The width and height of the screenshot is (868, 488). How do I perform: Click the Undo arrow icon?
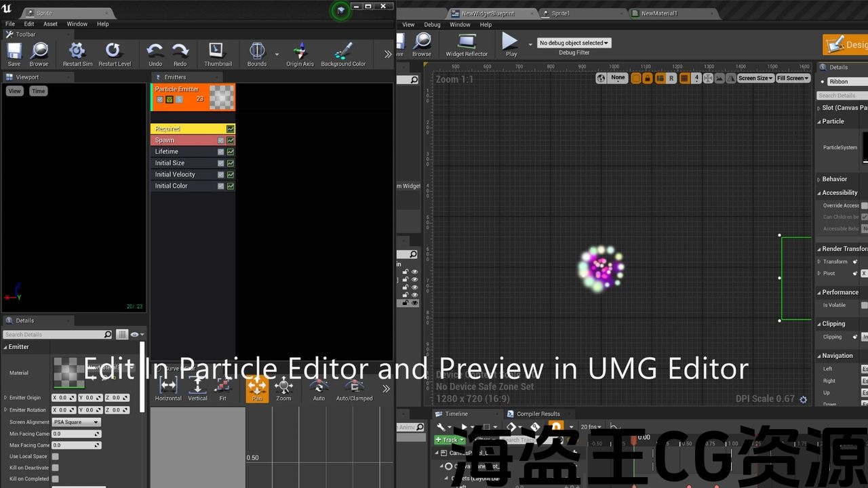click(155, 52)
